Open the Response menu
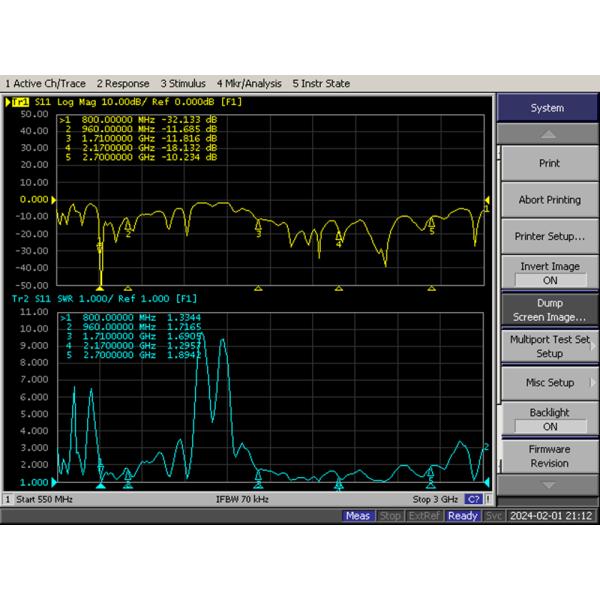Screen dimensions: 600x600 pyautogui.click(x=125, y=84)
